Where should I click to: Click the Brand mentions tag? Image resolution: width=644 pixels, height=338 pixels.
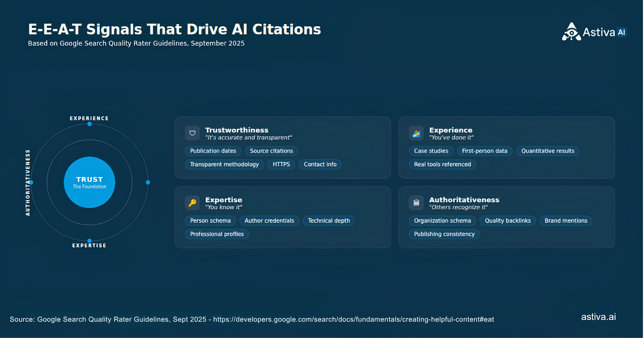[566, 221]
